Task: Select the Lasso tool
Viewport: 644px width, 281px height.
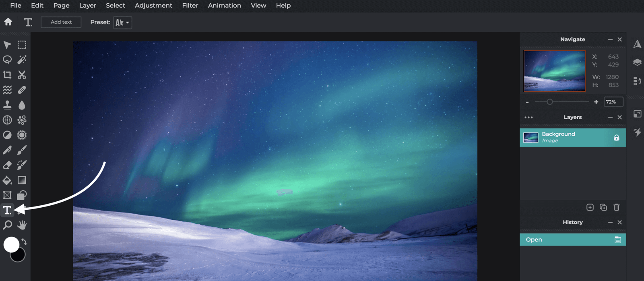Action: [x=7, y=60]
